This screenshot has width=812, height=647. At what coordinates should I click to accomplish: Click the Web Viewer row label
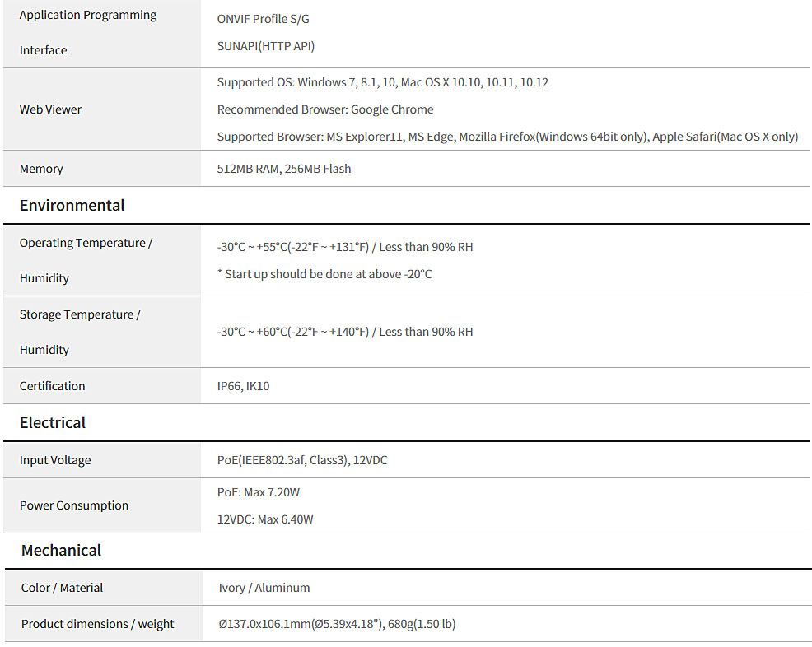pos(50,109)
